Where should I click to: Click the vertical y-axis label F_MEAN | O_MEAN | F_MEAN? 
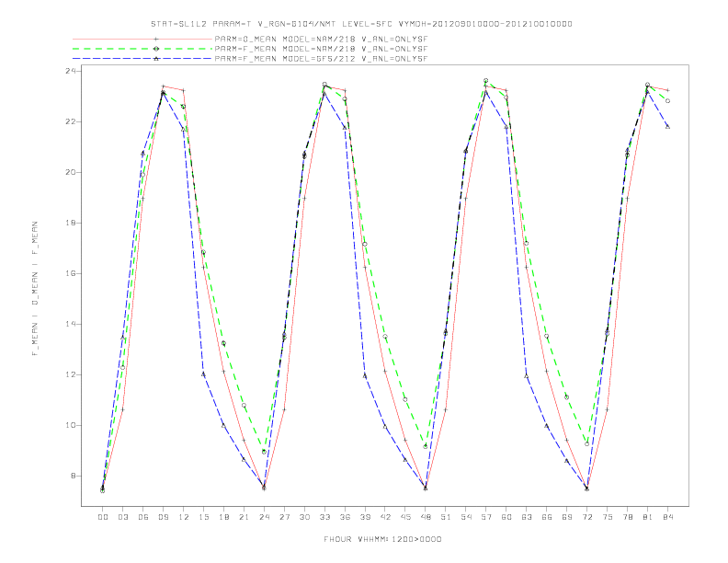point(35,289)
